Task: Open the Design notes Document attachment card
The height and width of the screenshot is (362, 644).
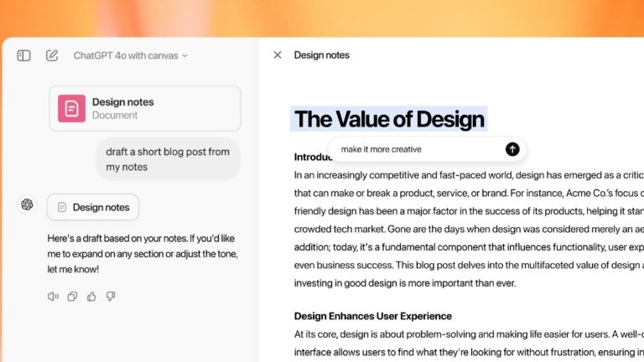Action: (x=144, y=108)
